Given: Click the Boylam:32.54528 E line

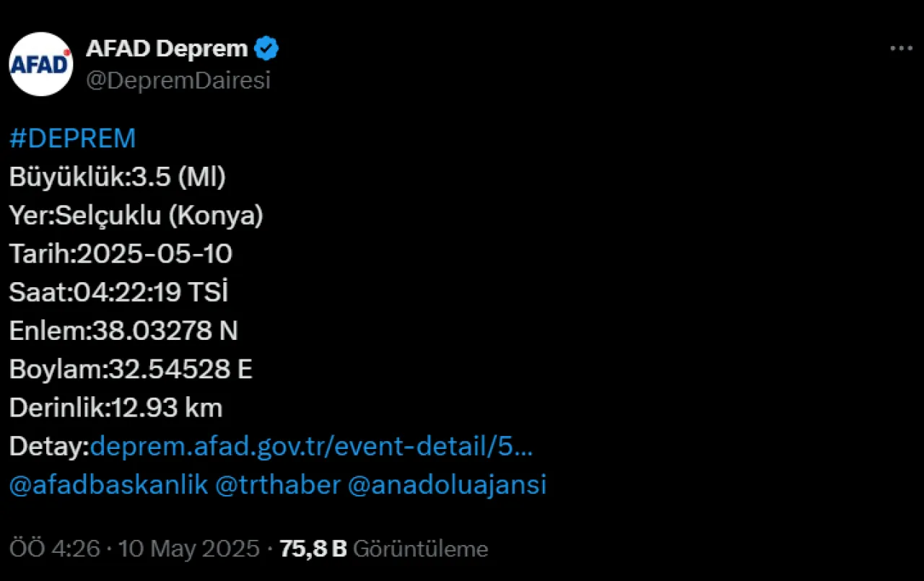Looking at the screenshot, I should click(x=131, y=370).
